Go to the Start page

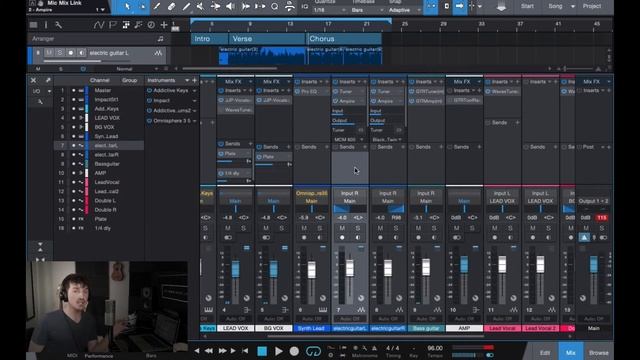pyautogui.click(x=527, y=6)
